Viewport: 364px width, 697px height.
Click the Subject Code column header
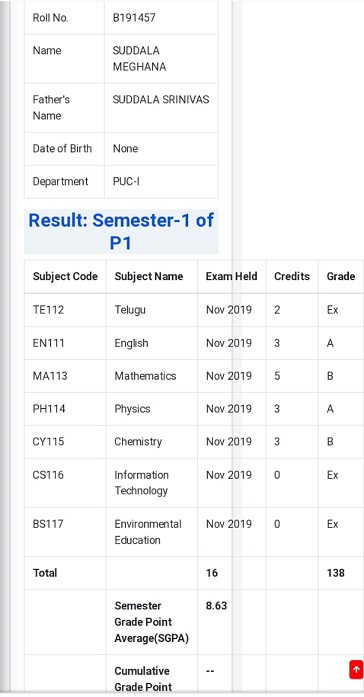pos(65,276)
